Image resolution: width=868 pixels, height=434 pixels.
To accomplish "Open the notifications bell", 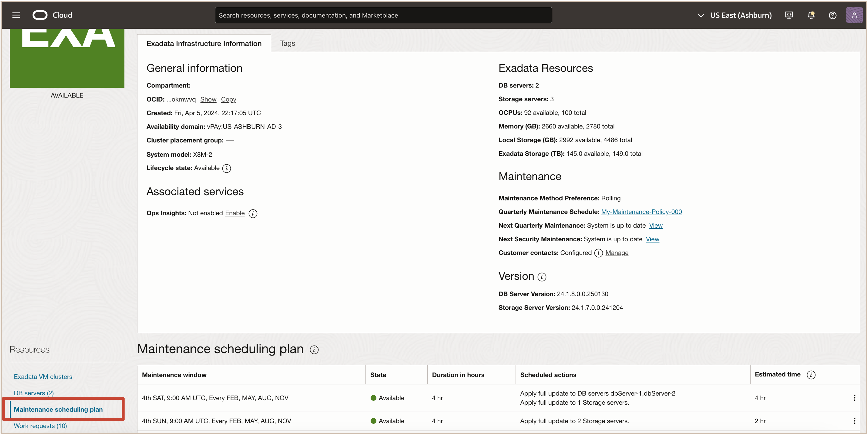I will (811, 15).
